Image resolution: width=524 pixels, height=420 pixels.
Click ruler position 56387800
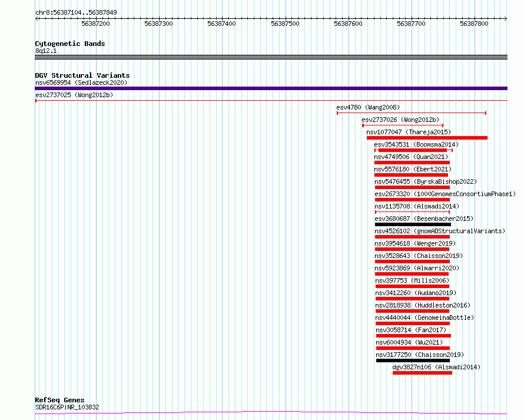tap(474, 24)
